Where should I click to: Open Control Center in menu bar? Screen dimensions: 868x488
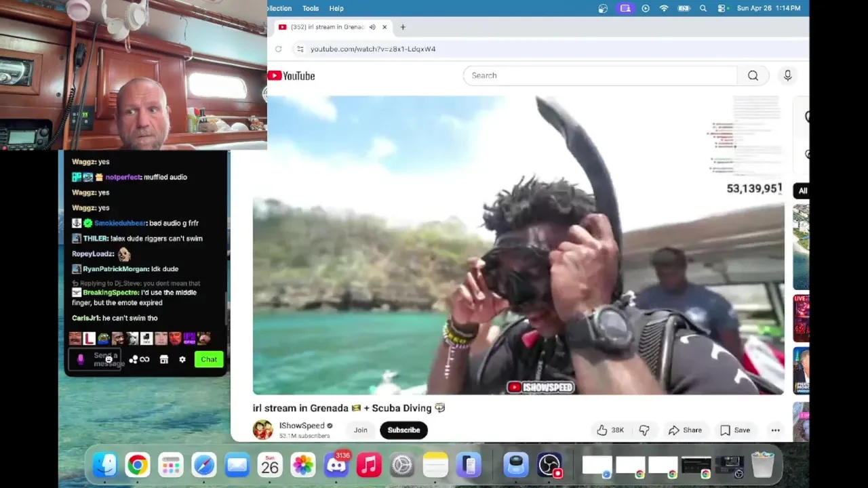click(x=721, y=8)
